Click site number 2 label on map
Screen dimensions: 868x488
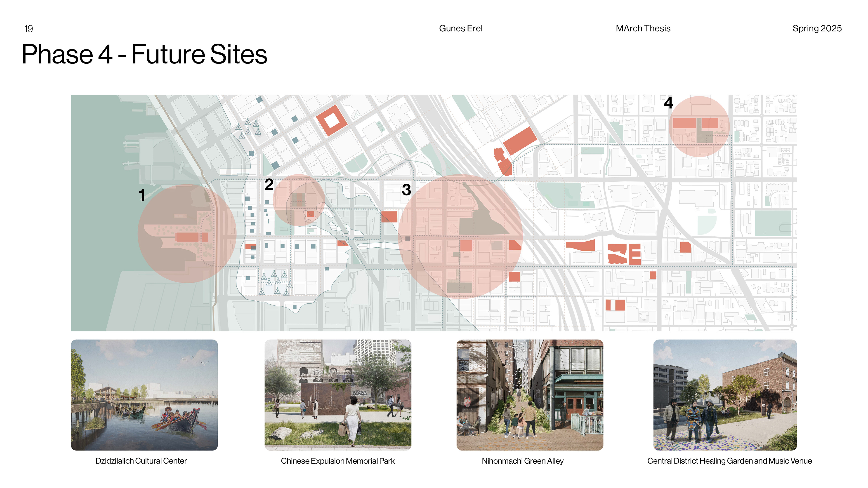[269, 184]
